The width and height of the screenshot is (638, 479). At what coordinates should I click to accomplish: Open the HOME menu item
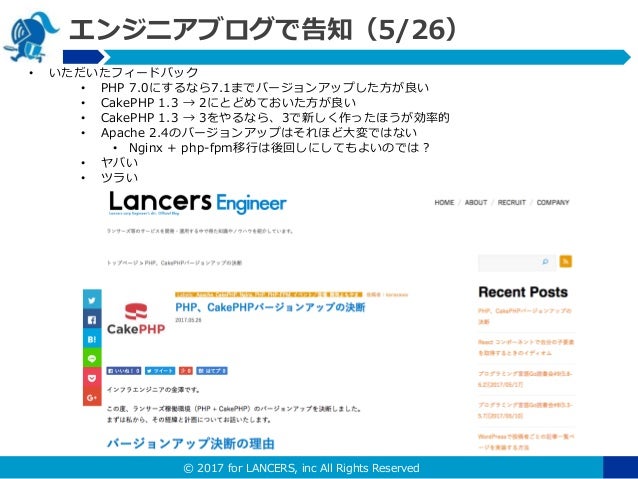tap(444, 202)
